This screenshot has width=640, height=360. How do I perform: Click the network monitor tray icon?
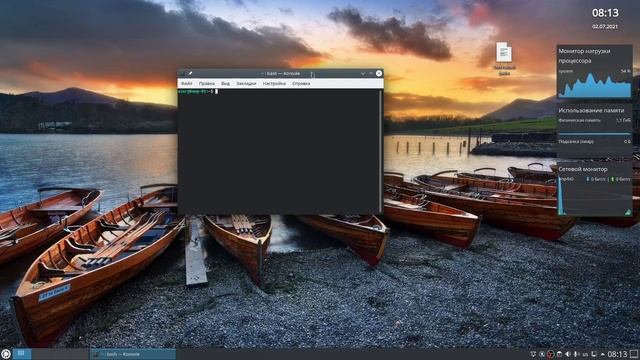[x=594, y=353]
